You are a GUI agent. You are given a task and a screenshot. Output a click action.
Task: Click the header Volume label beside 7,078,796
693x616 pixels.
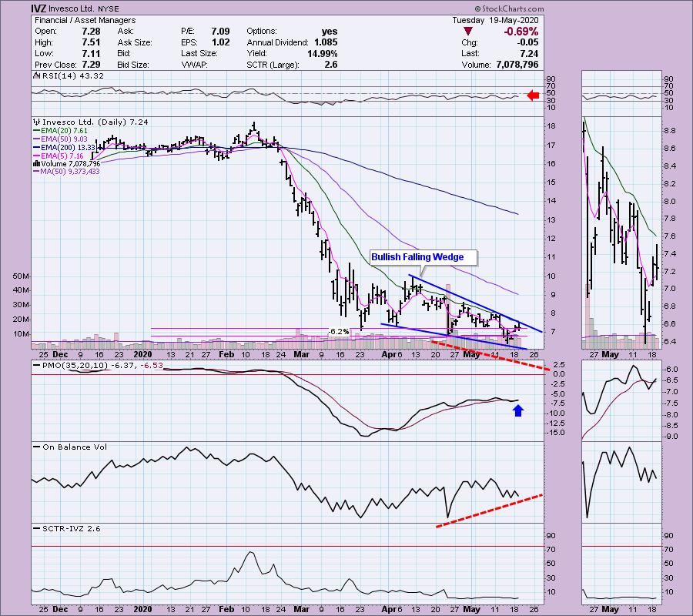(476, 65)
